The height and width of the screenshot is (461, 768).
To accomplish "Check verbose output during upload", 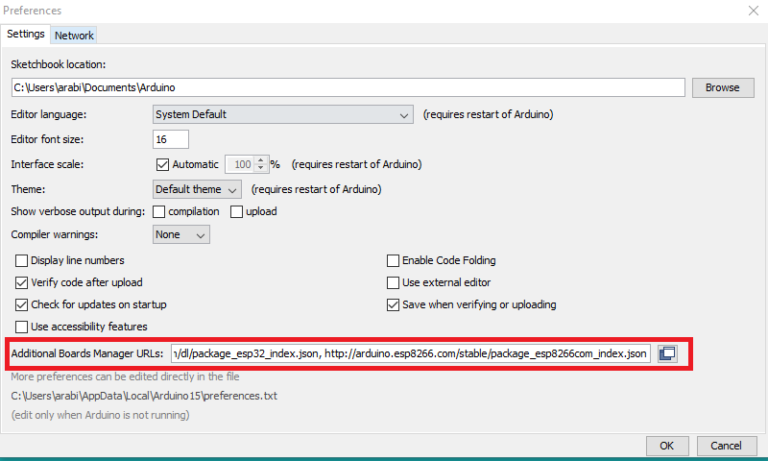I will point(237,211).
